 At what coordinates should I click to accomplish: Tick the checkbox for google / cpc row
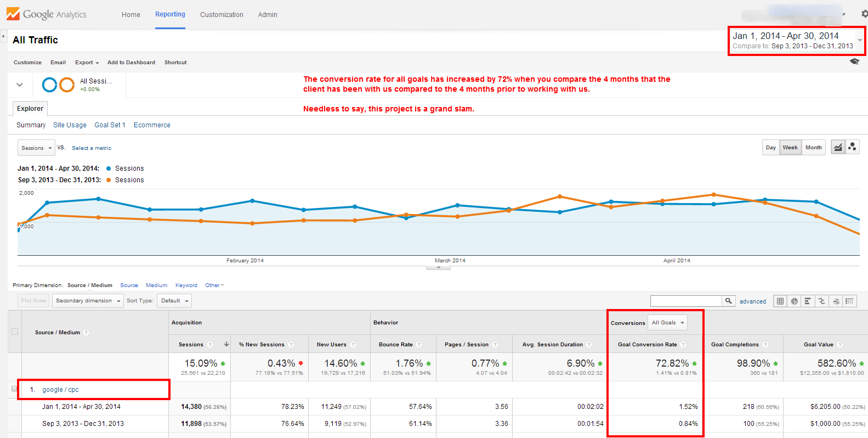click(x=15, y=389)
